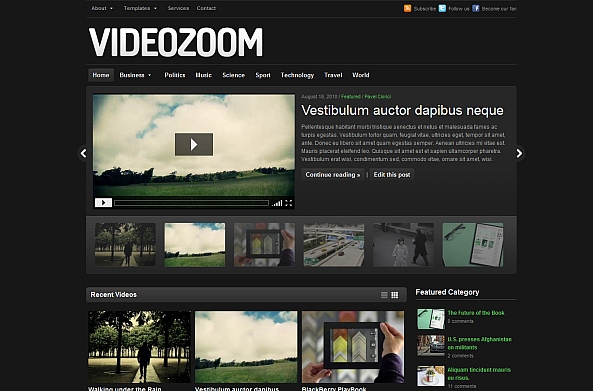Open the Science category
Screen dimensions: 593x391
[x=233, y=75]
